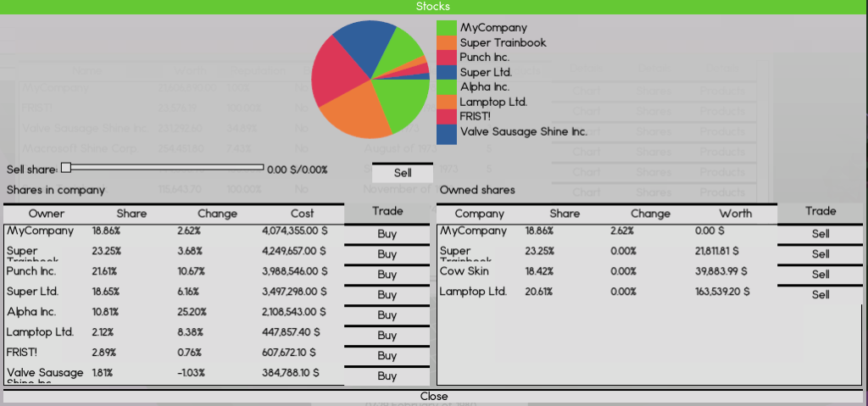The width and height of the screenshot is (868, 406).
Task: Sort owned shares by Change header
Action: click(650, 214)
